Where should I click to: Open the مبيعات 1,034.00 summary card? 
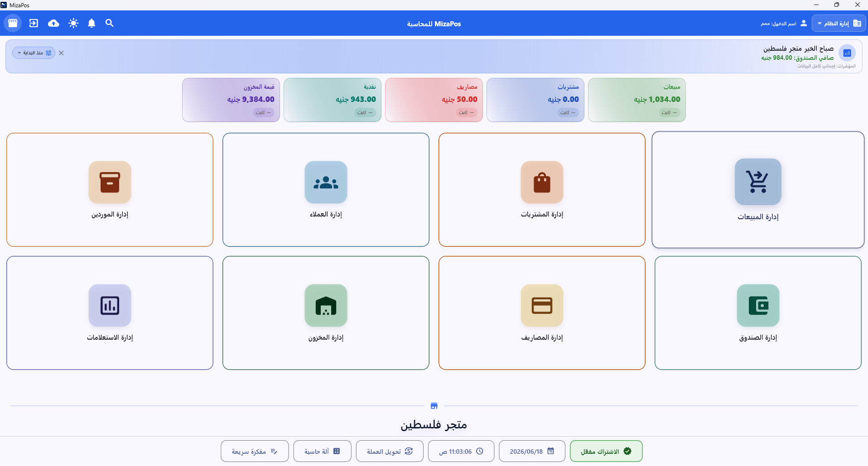pos(637,100)
